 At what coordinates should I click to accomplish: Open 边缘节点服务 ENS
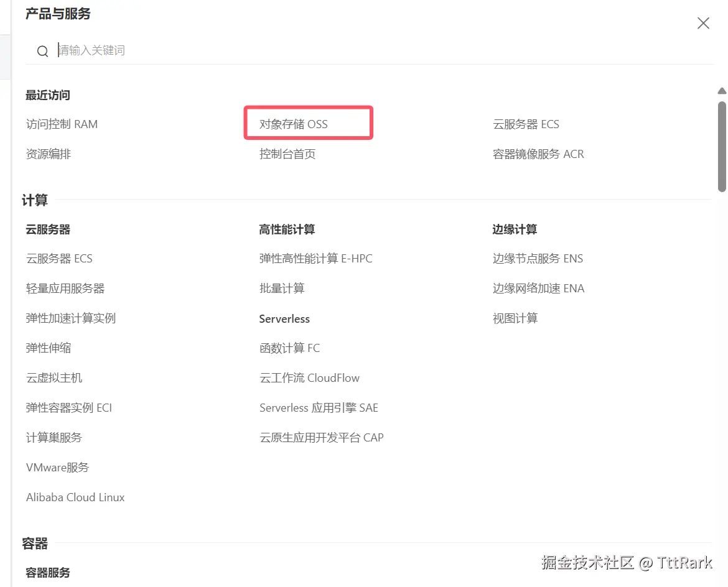coord(538,259)
